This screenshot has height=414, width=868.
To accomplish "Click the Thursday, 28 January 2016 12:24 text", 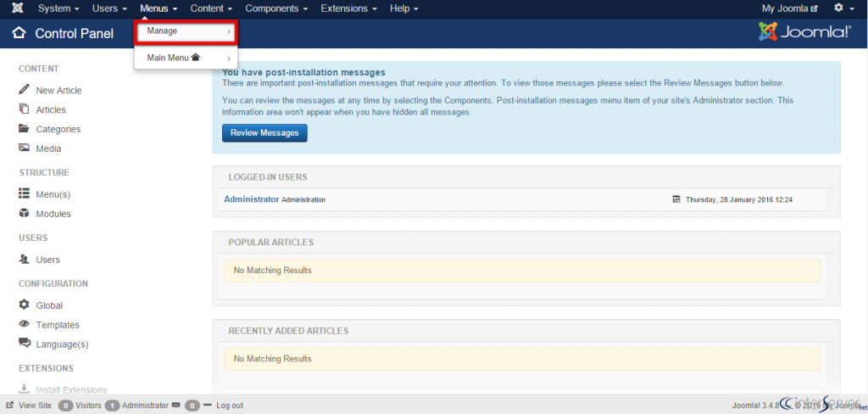I will [x=739, y=199].
